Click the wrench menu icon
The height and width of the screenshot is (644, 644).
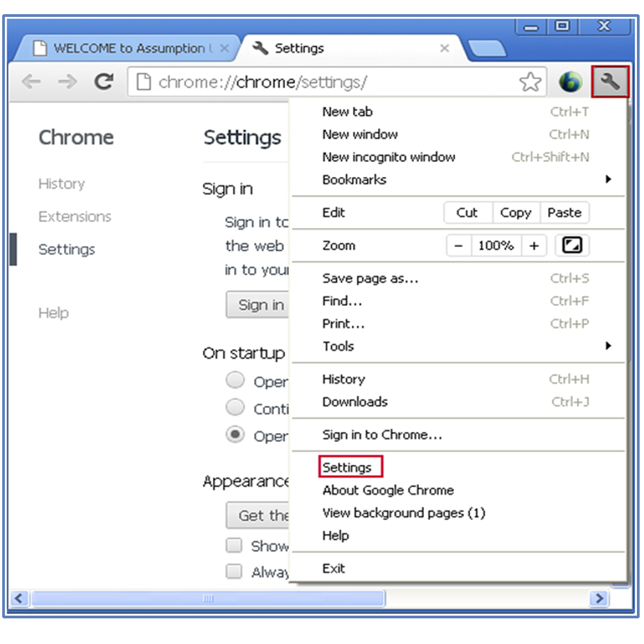610,82
